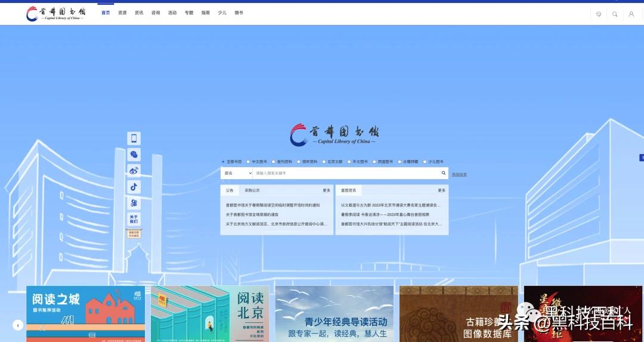Open the 首页 nav item
This screenshot has height=342, width=644.
point(106,13)
